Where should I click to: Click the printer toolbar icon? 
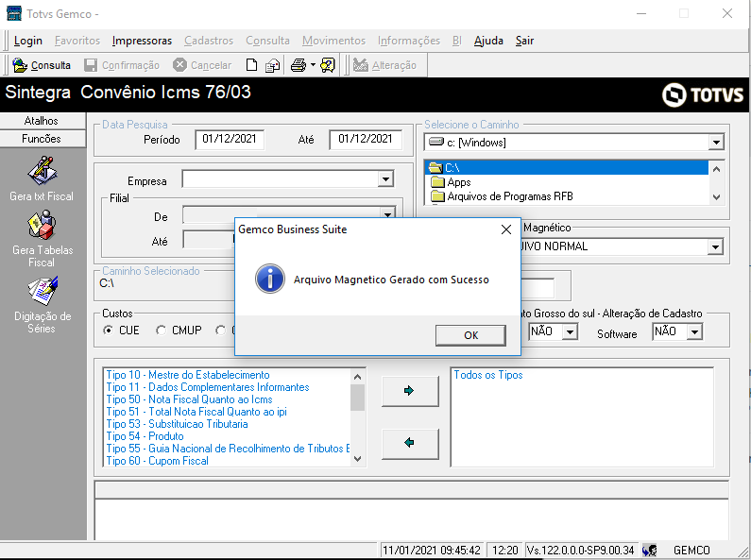tap(299, 65)
